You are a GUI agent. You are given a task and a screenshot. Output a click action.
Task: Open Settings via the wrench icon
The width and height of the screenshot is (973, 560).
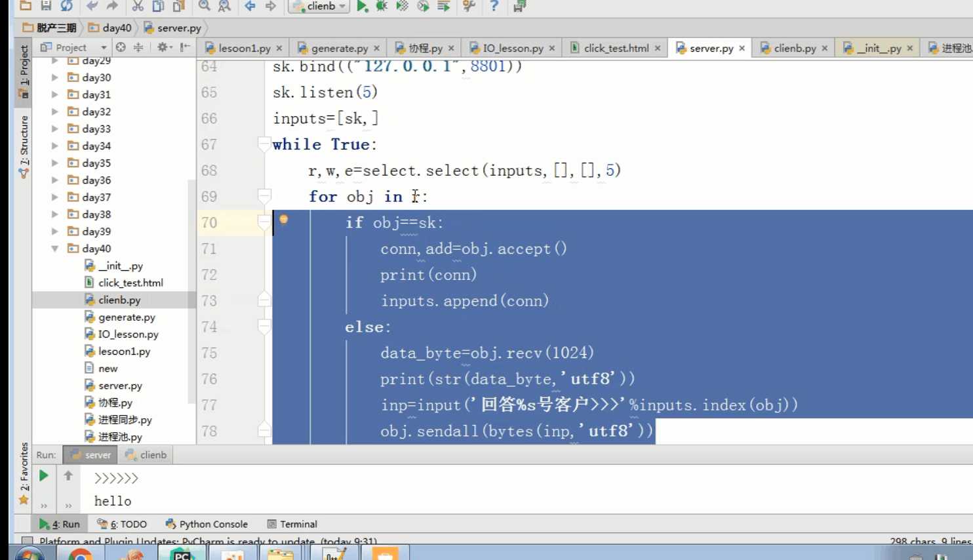click(x=469, y=6)
